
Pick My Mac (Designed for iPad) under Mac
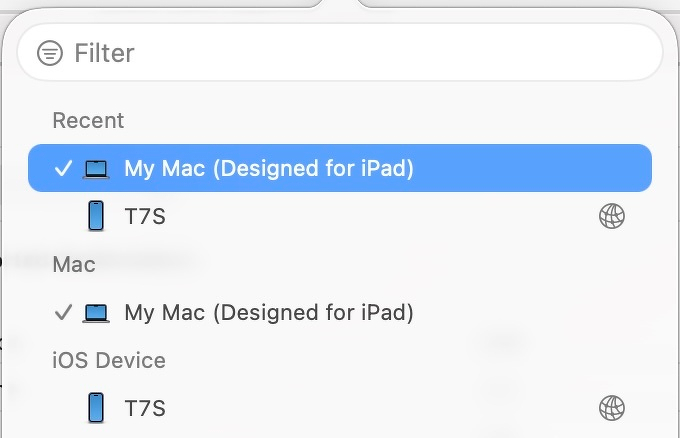click(268, 313)
